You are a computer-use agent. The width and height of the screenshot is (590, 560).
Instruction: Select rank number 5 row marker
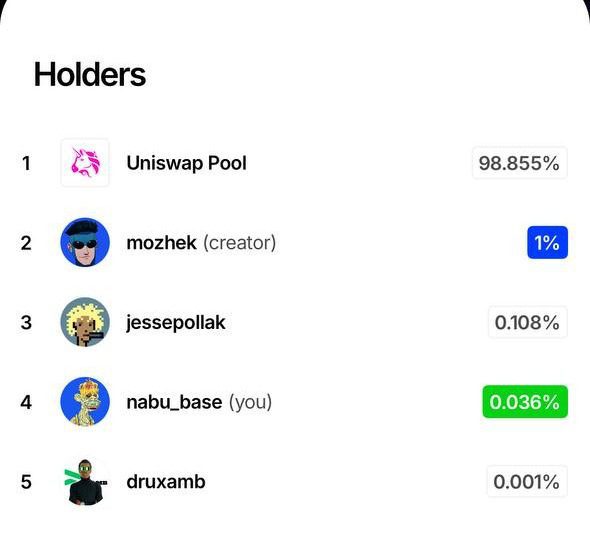click(x=26, y=482)
